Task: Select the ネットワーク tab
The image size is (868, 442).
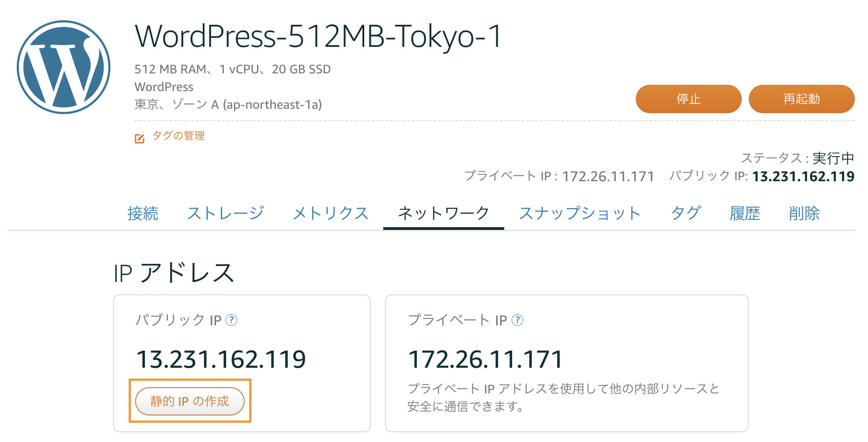Action: click(443, 213)
